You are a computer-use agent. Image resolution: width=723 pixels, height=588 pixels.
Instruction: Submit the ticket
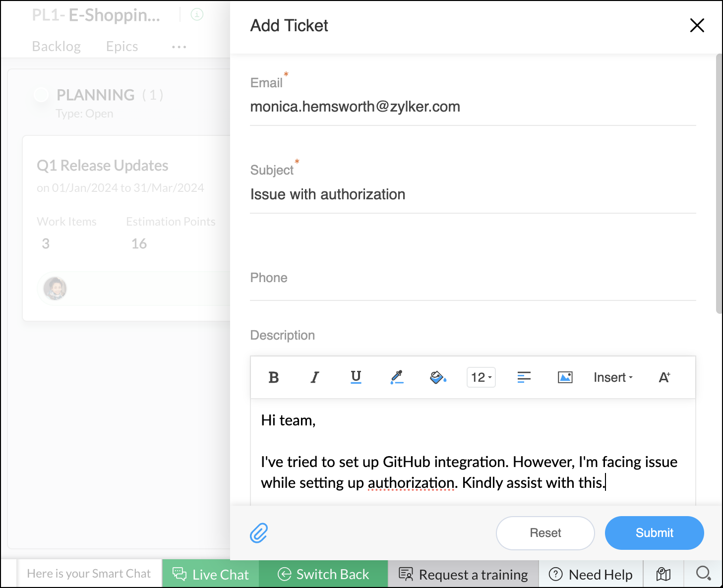pos(655,533)
